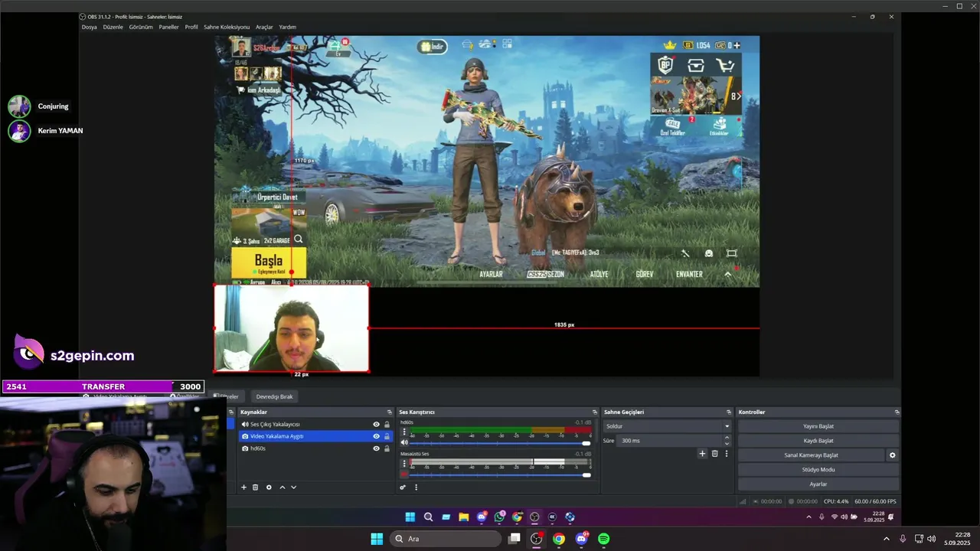Open the Dosya menu
Screen dimensions: 980x551
[x=90, y=27]
